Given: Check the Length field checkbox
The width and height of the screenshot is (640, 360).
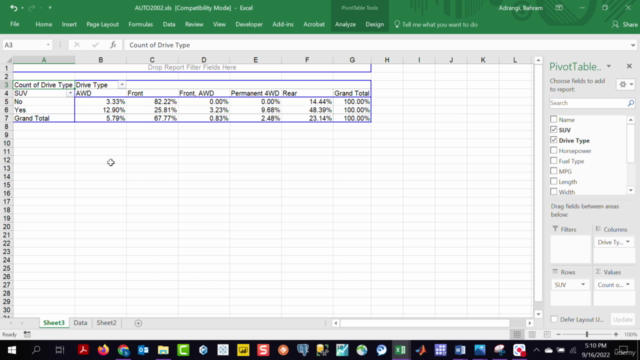Looking at the screenshot, I should tap(553, 181).
